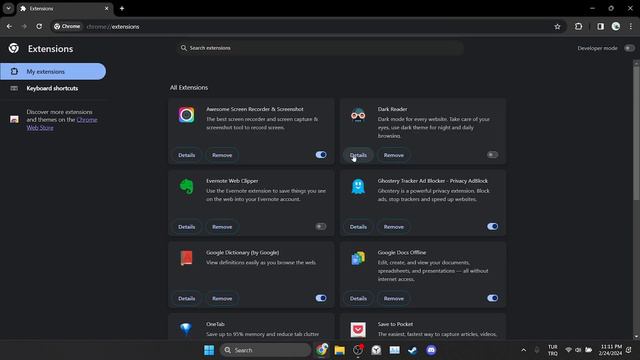Open Details for Google Dictionary
Viewport: 640px width, 360px height.
pos(187,298)
